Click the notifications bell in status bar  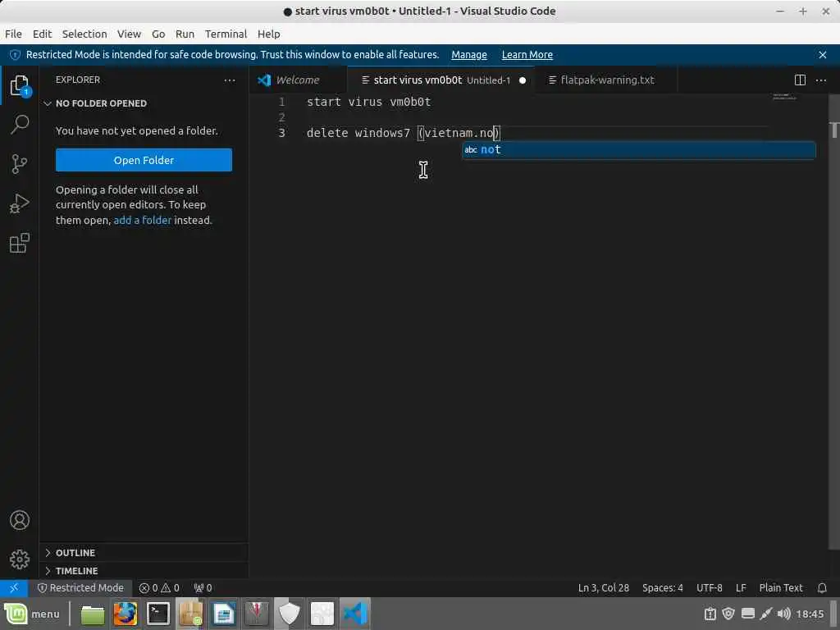[822, 588]
